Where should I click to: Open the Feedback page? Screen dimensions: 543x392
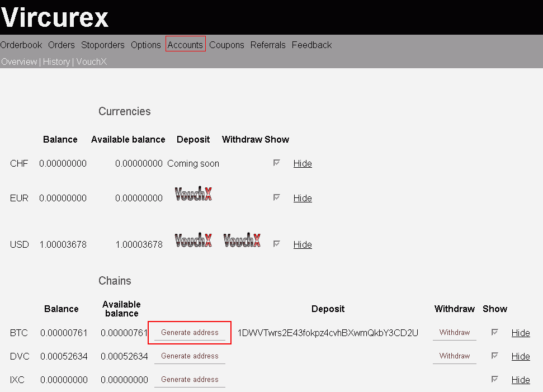[x=311, y=45]
